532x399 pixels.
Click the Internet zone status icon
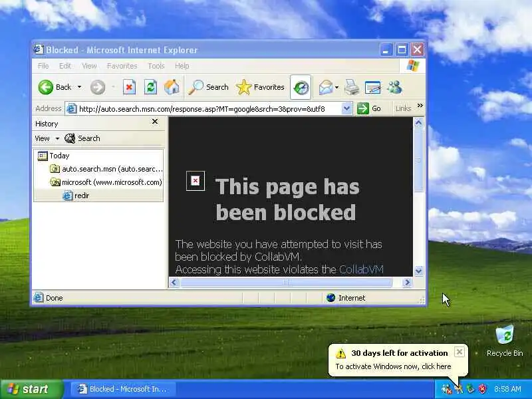pyautogui.click(x=331, y=298)
